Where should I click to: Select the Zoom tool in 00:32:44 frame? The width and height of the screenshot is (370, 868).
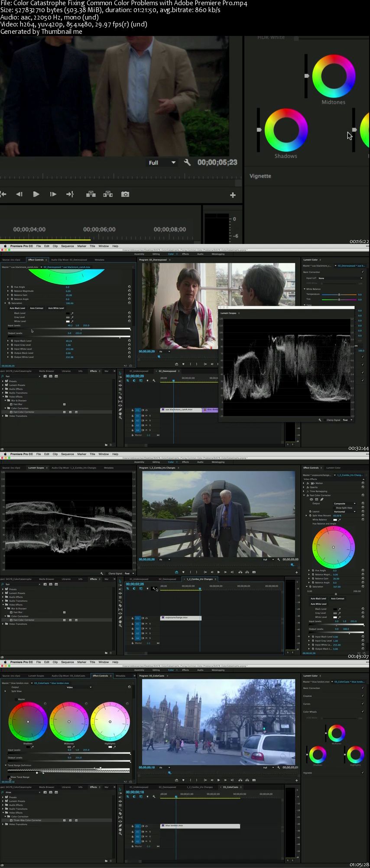pos(120,418)
